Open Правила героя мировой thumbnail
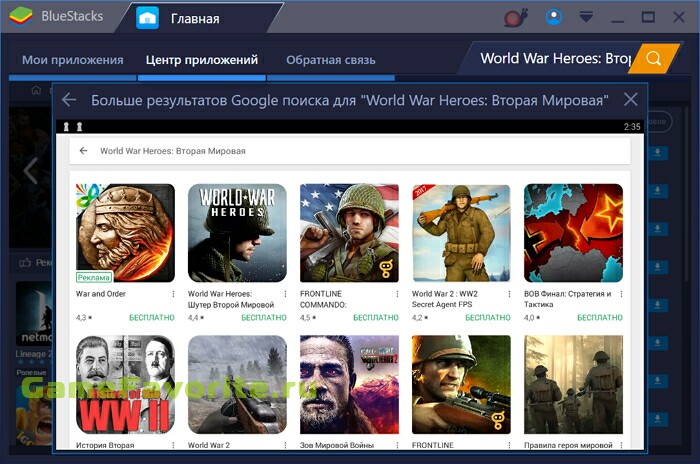 coord(573,385)
